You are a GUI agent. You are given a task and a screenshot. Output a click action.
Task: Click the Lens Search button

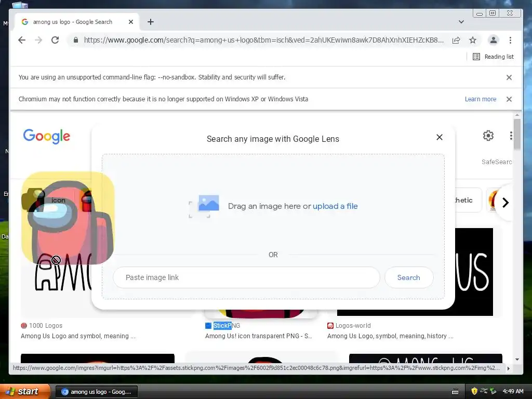pos(409,277)
